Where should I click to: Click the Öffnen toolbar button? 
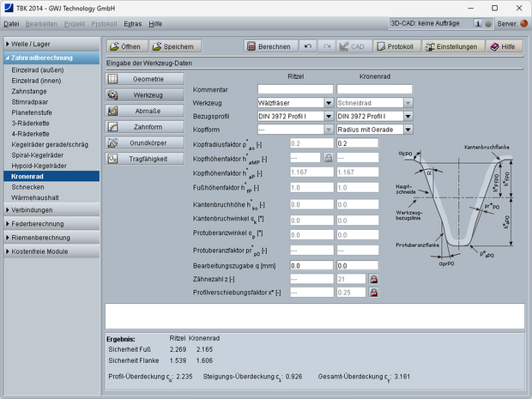pos(127,46)
